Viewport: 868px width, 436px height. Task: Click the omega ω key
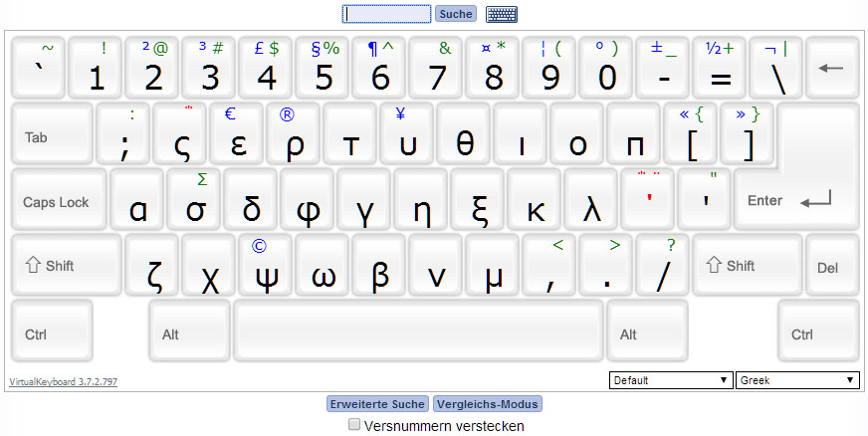click(323, 265)
